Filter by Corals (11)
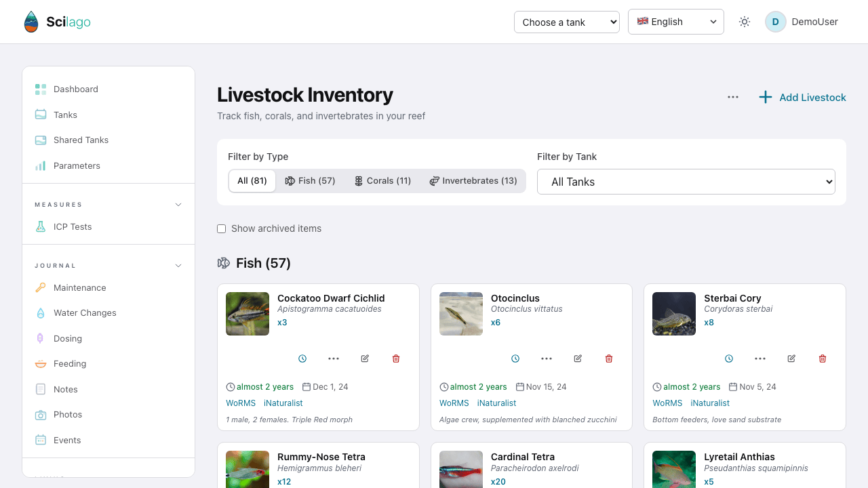Image resolution: width=868 pixels, height=488 pixels. 382,181
